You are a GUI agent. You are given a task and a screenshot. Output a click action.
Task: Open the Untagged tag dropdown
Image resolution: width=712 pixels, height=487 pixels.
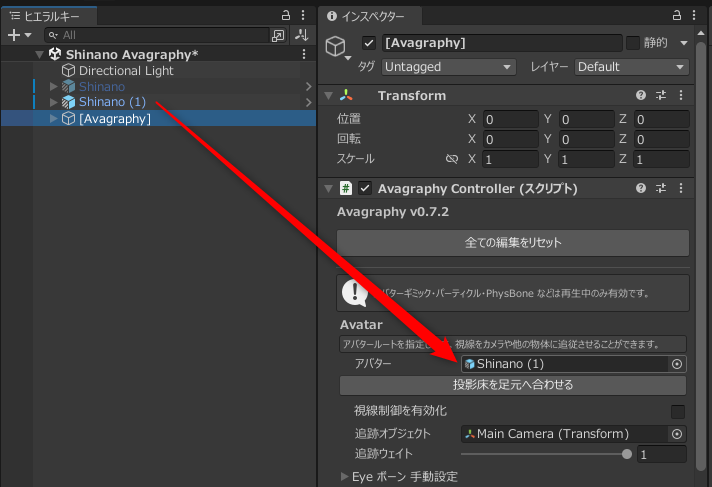point(448,67)
